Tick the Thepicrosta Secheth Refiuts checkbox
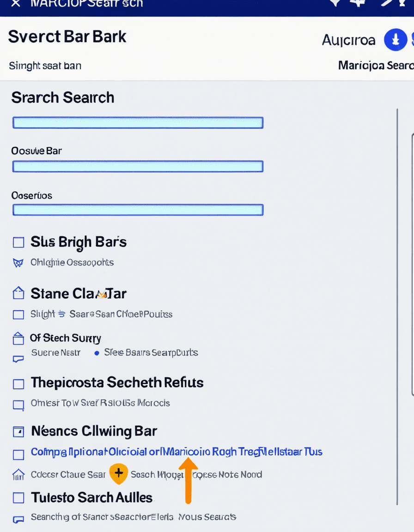The image size is (414, 532). (x=18, y=384)
